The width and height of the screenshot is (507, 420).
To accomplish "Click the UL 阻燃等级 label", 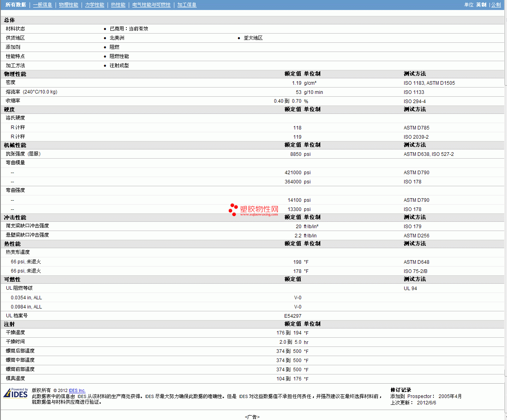I will 19,288.
